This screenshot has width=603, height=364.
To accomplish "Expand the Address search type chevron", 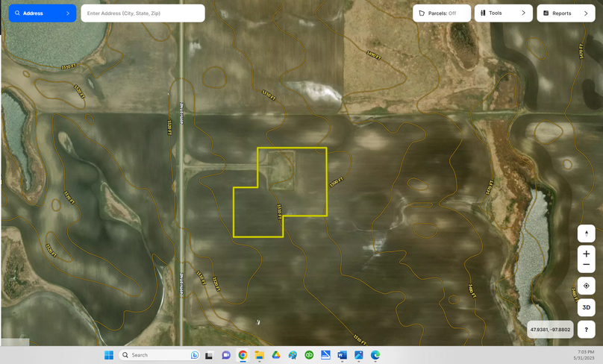I will [x=67, y=13].
